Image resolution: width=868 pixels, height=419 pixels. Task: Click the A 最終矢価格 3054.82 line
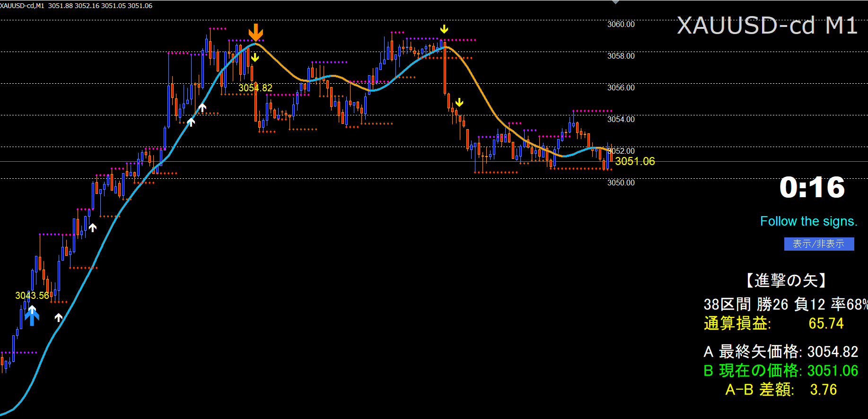click(781, 352)
